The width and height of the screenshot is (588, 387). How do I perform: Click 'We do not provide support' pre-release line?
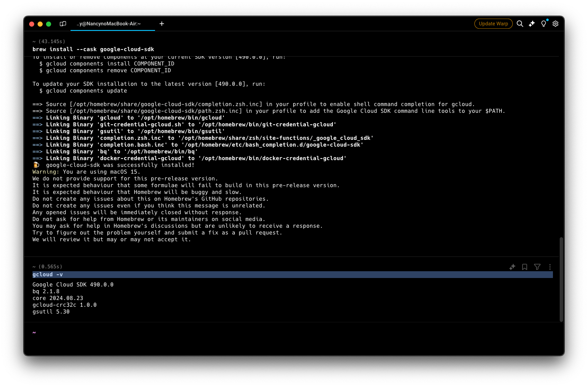pos(125,179)
